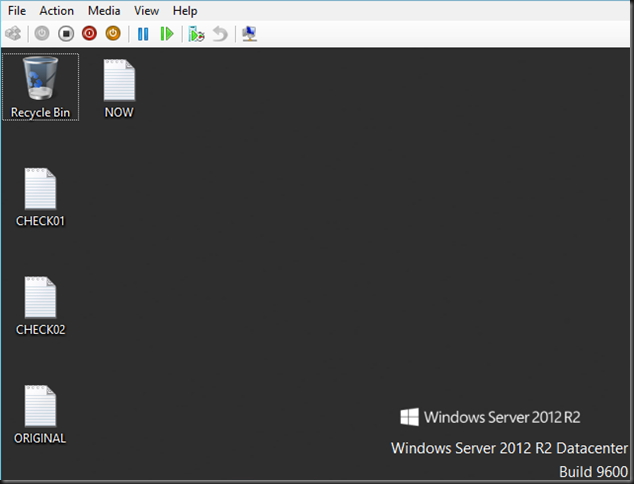Select the CHECK02 file on desktop
The width and height of the screenshot is (634, 484).
pyautogui.click(x=40, y=306)
